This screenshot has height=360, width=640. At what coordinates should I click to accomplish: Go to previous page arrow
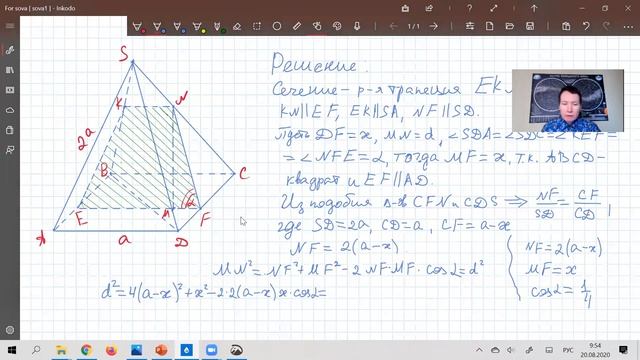coord(393,27)
